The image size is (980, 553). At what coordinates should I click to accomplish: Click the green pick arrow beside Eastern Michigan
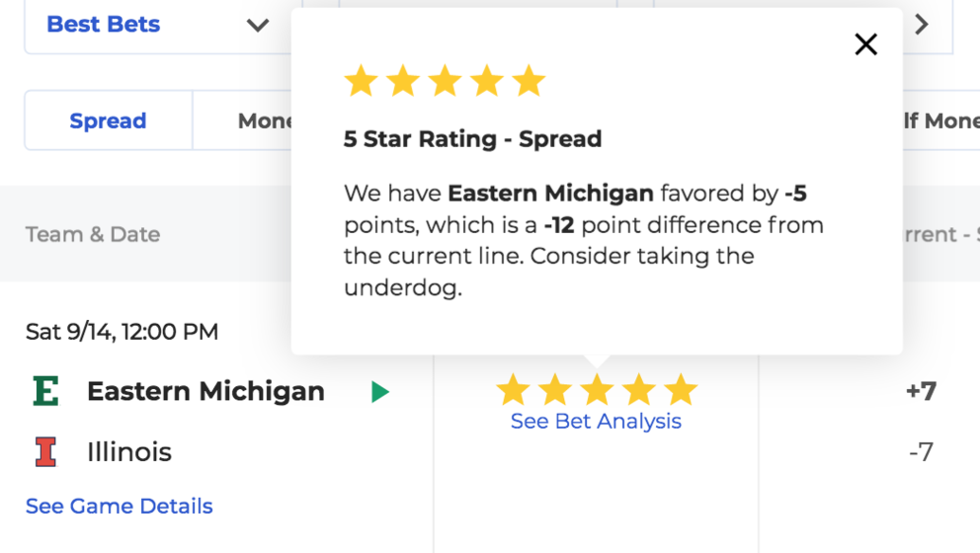point(380,392)
